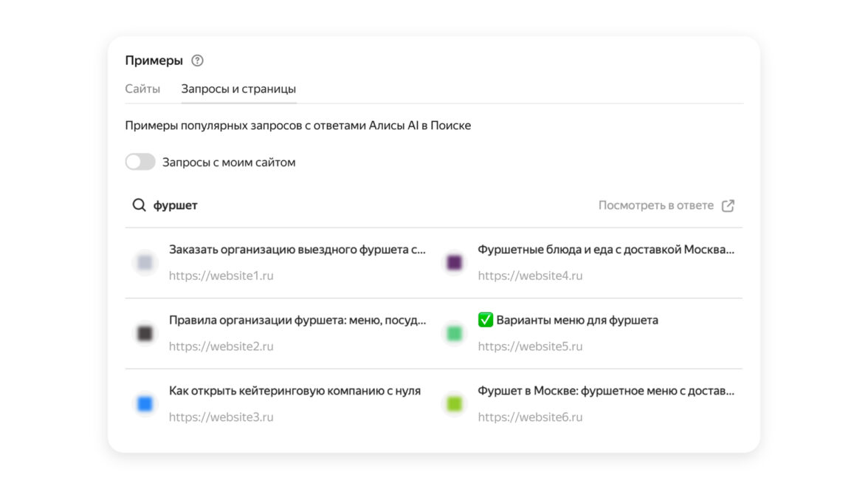Click the lime favicon of website6.ru
Image resolution: width=868 pixels, height=489 pixels.
455,403
